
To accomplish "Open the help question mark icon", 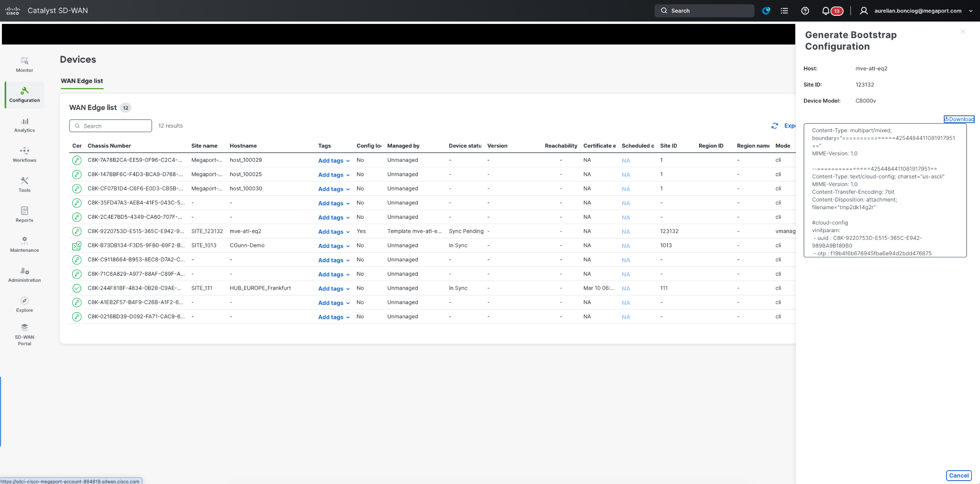I will coord(805,11).
